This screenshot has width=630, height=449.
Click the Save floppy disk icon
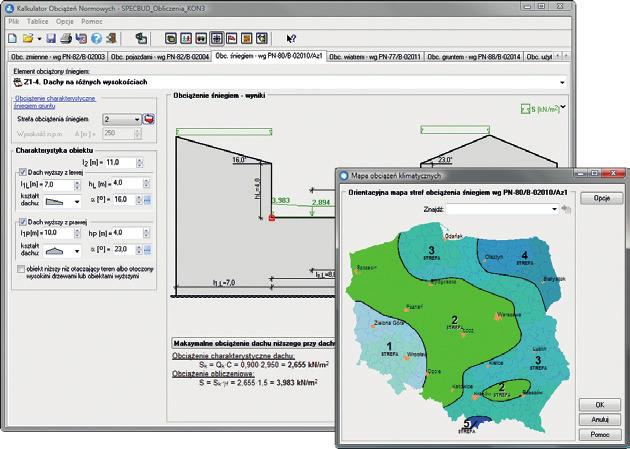pyautogui.click(x=51, y=39)
